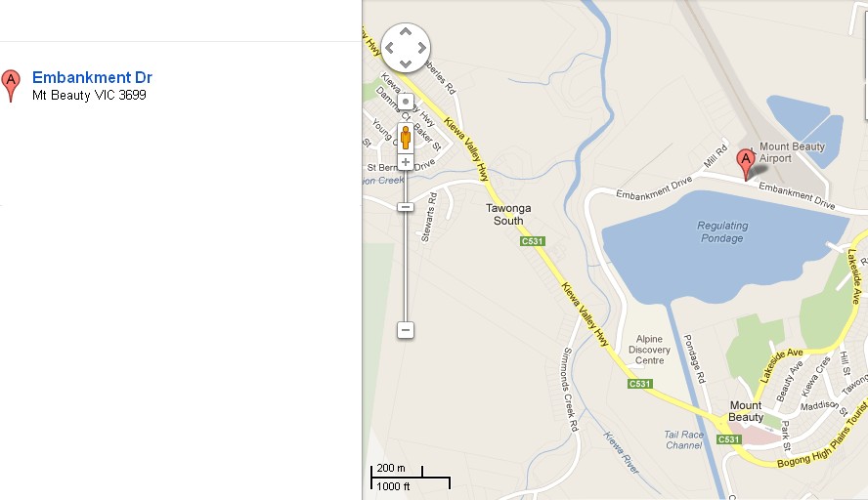Click the Mount Beauty Airport label

(792, 152)
